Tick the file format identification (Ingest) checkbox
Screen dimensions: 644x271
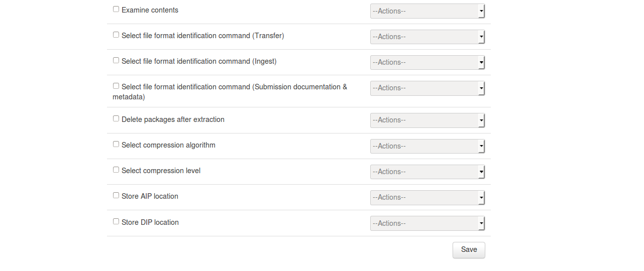click(x=116, y=60)
